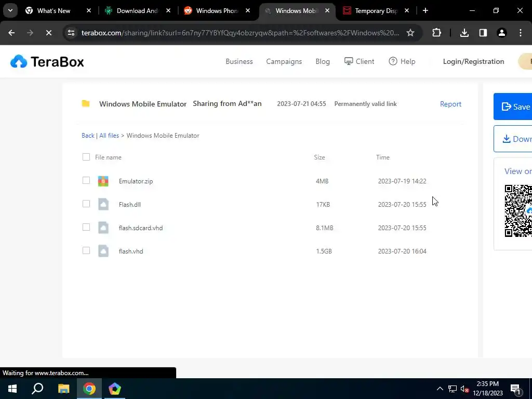532x399 pixels.
Task: Click the flash.vhd file icon
Action: pos(103,251)
